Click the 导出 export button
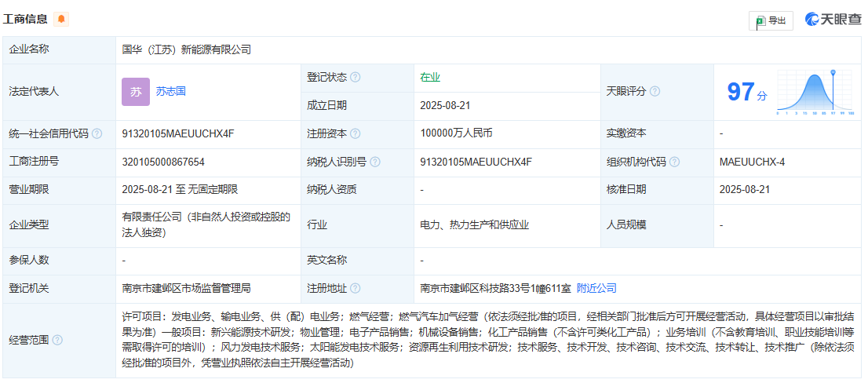868x383 pixels. 771,20
